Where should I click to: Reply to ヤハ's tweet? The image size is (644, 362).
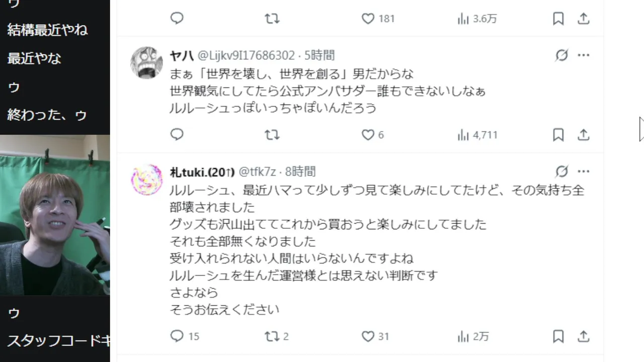coord(177,135)
